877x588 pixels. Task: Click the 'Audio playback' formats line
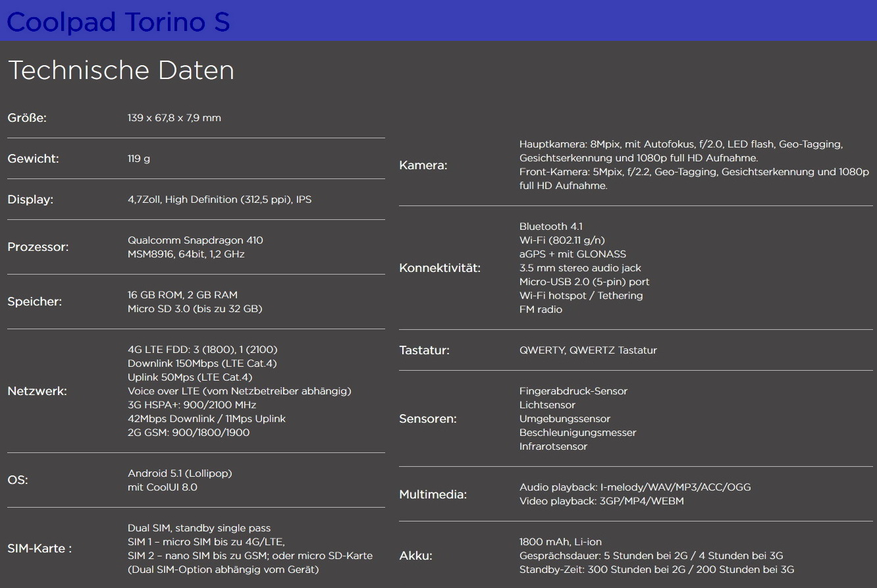(x=635, y=487)
